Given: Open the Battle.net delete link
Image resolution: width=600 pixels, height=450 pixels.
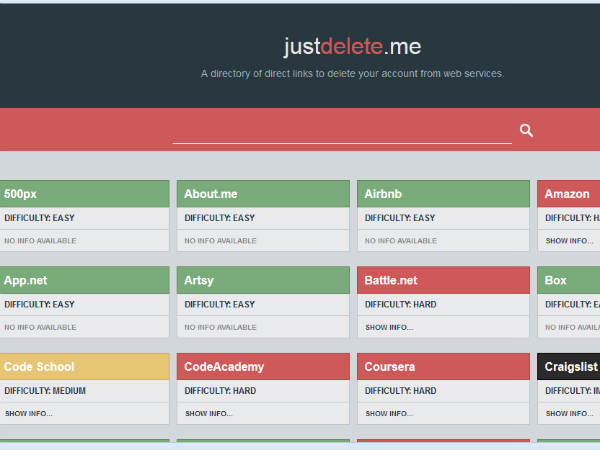Looking at the screenshot, I should point(391,280).
